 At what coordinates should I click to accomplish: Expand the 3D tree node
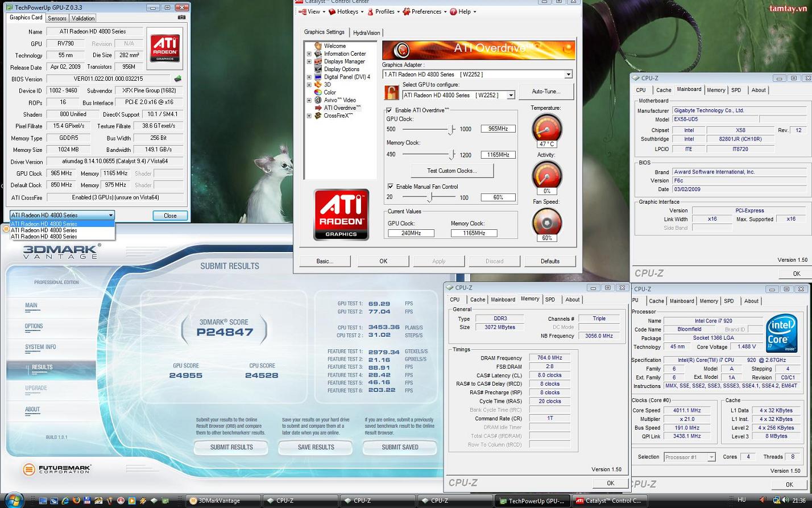(x=309, y=85)
